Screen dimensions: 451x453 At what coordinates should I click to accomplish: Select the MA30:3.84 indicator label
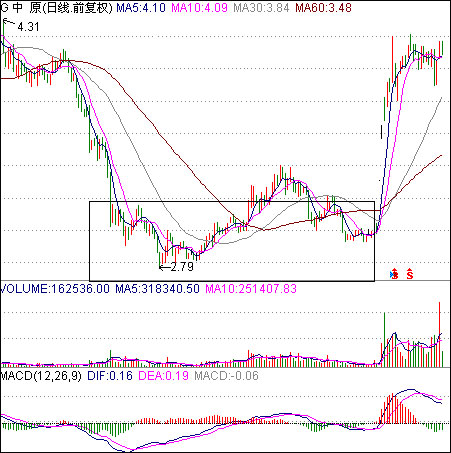click(261, 8)
